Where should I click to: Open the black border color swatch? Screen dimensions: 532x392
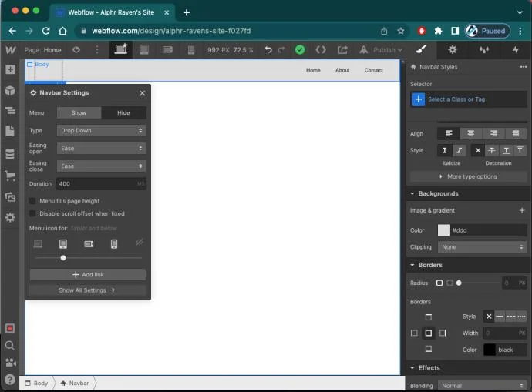tap(490, 350)
